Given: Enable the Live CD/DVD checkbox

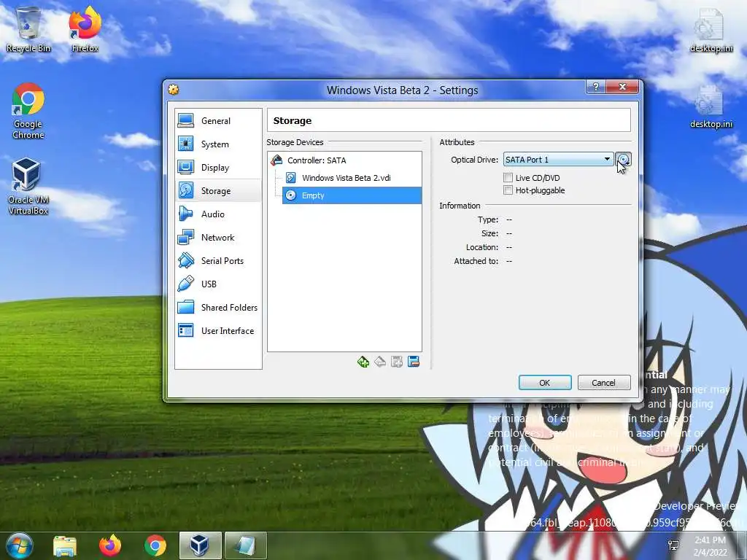Looking at the screenshot, I should [508, 178].
